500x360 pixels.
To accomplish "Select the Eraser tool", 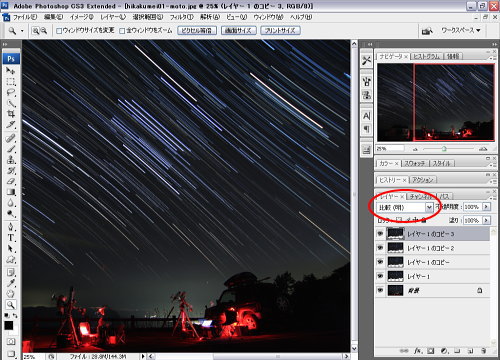I will point(11,182).
